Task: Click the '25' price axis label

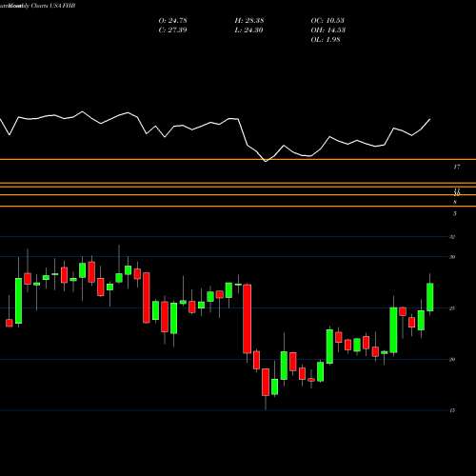Action: coord(452,308)
